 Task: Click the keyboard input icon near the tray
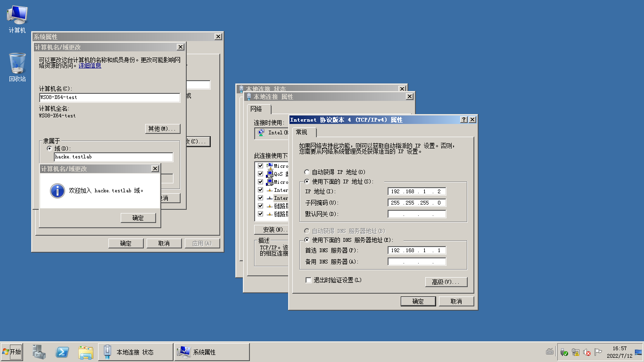[x=550, y=351]
